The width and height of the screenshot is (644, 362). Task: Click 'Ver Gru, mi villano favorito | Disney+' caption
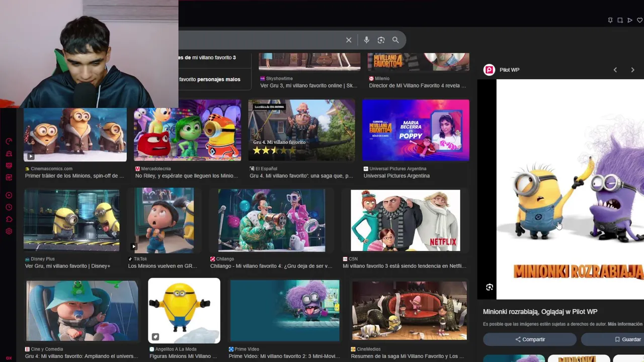[x=67, y=266]
